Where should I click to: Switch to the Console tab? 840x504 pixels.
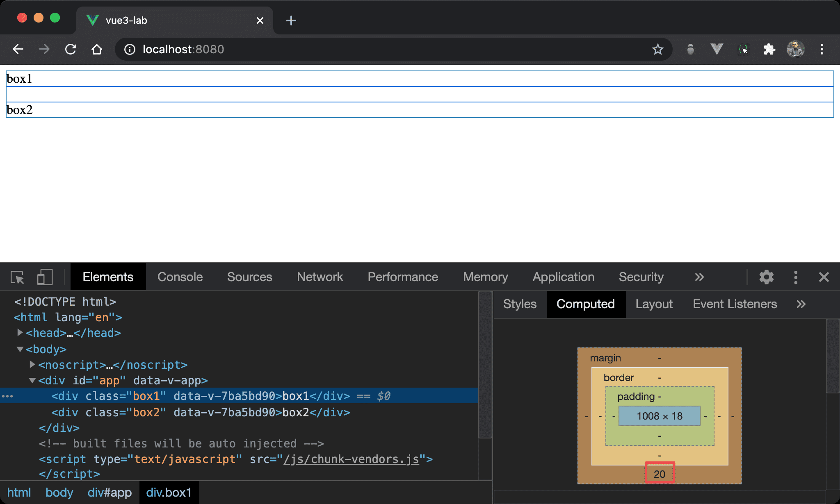(x=180, y=277)
